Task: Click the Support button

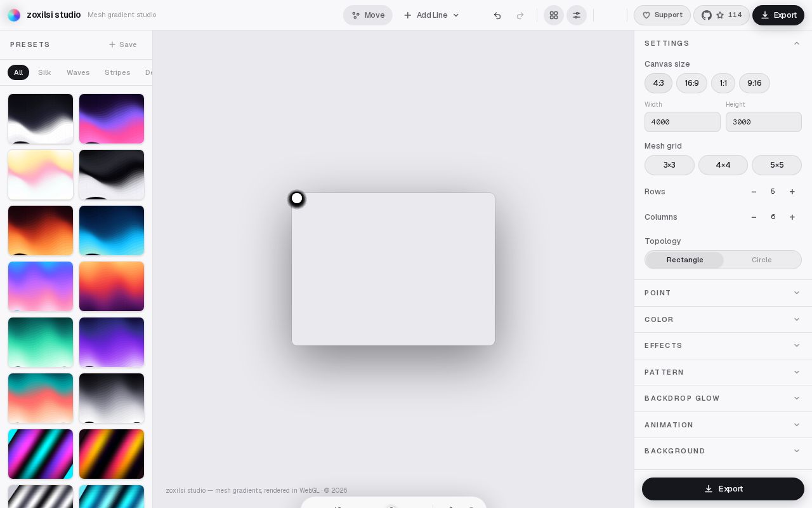Action: click(x=662, y=15)
